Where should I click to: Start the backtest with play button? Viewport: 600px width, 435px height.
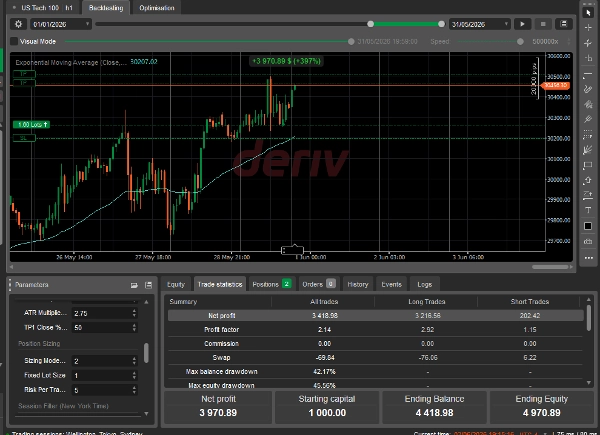coord(522,24)
